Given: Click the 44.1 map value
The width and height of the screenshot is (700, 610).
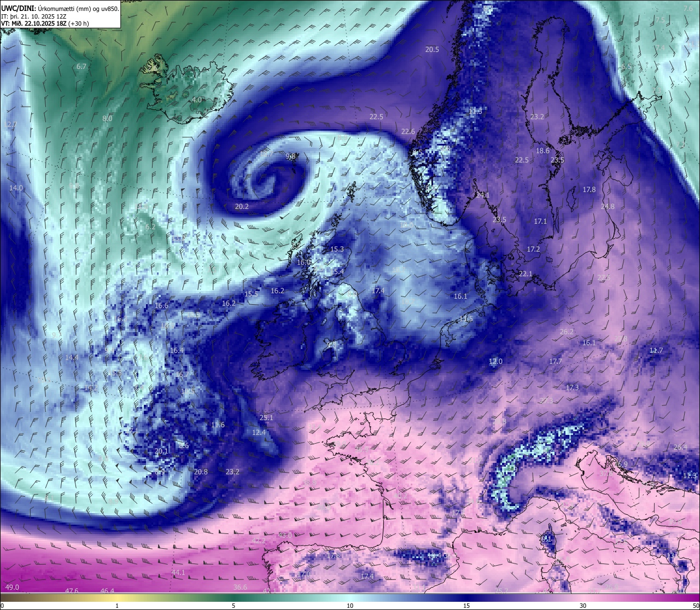Looking at the screenshot, I should pyautogui.click(x=178, y=572).
